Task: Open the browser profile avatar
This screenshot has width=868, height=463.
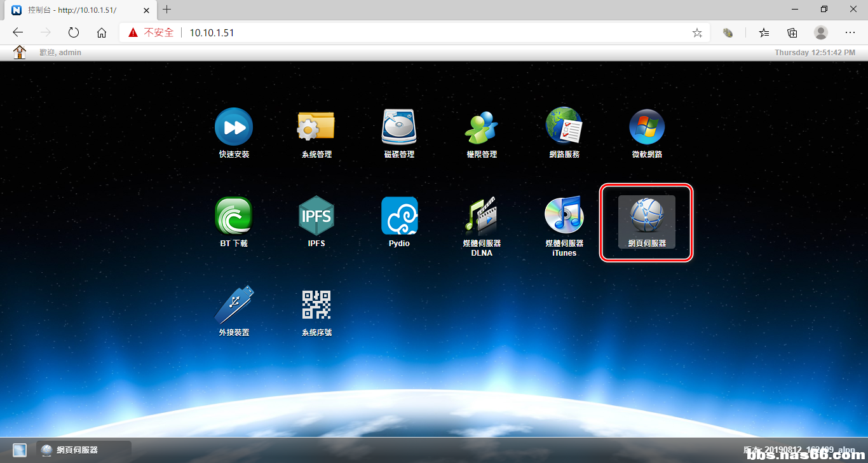Action: [x=821, y=32]
